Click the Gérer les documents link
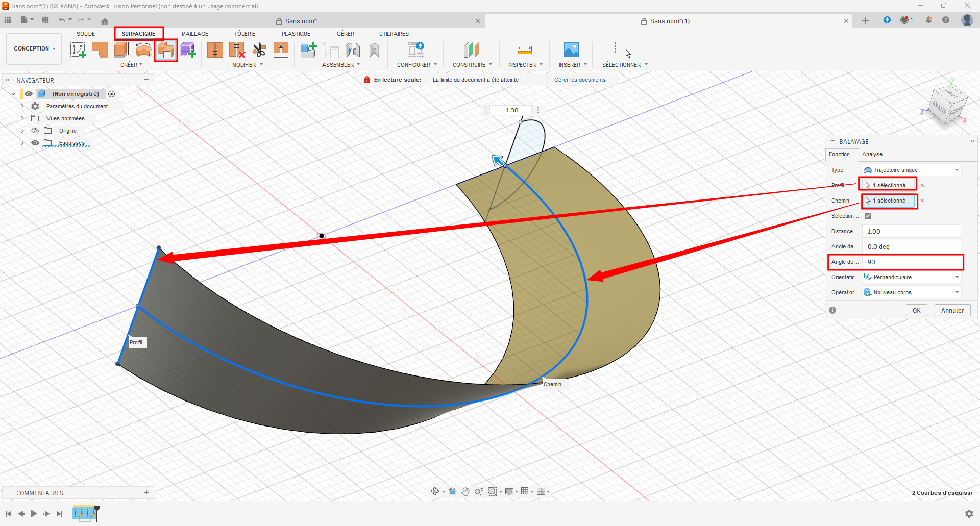This screenshot has height=526, width=980. pos(580,80)
